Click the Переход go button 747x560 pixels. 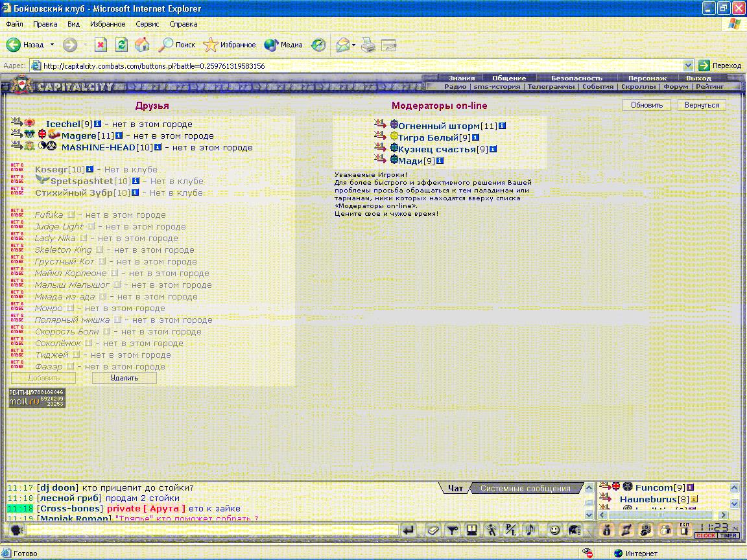720,65
